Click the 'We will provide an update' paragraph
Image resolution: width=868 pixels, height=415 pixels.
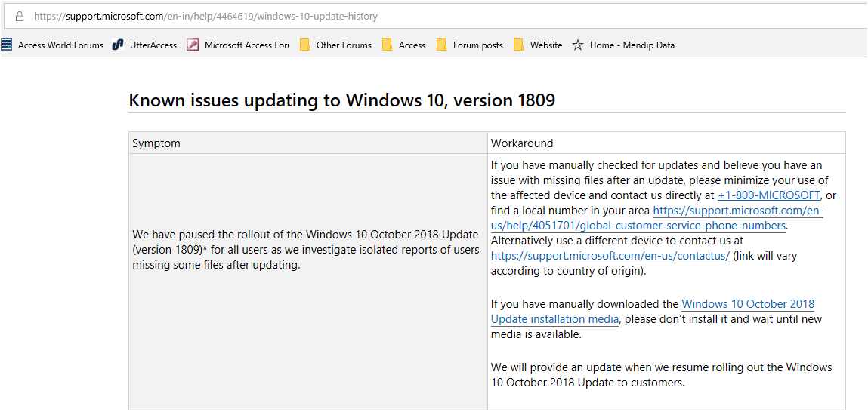(662, 375)
